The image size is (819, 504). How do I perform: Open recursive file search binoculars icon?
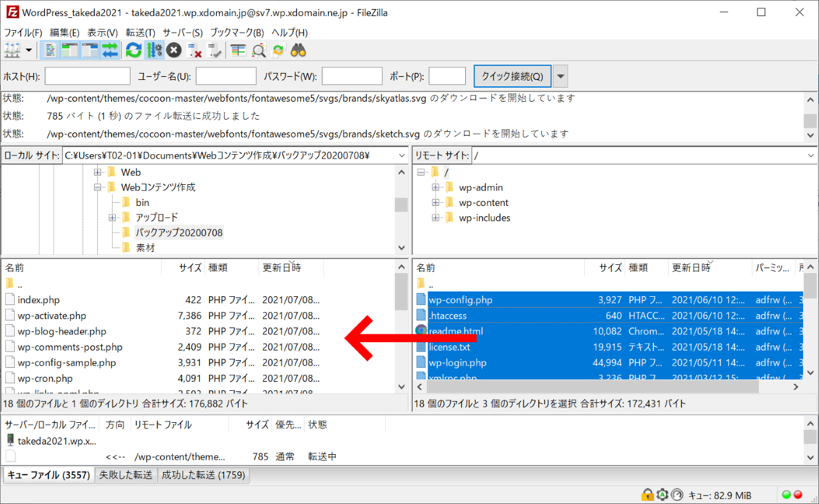pyautogui.click(x=299, y=50)
